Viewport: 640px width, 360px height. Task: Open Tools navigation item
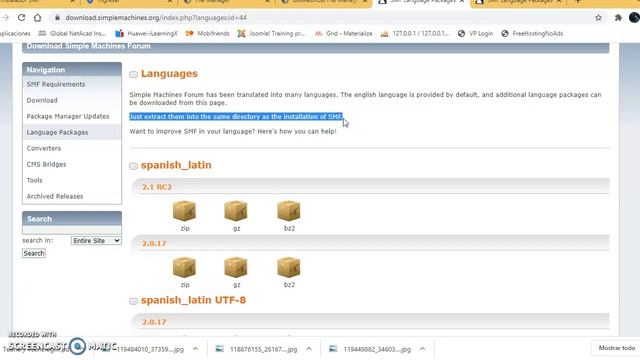click(x=34, y=180)
